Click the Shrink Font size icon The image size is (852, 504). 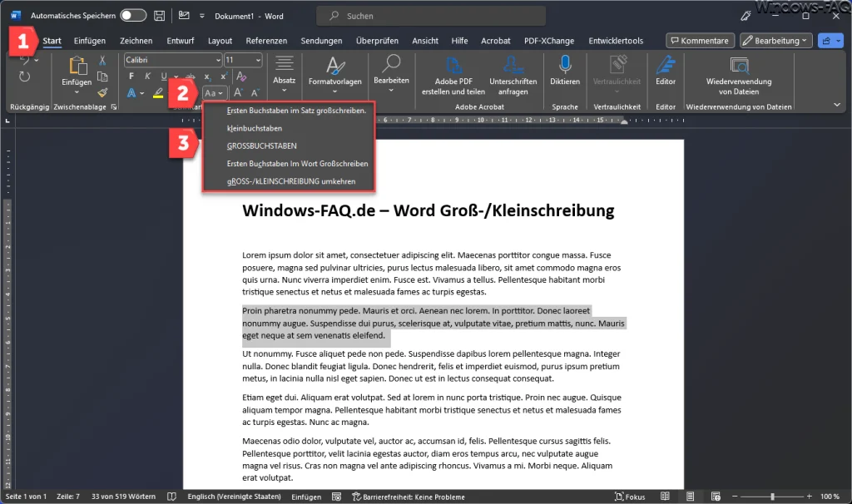pyautogui.click(x=255, y=93)
